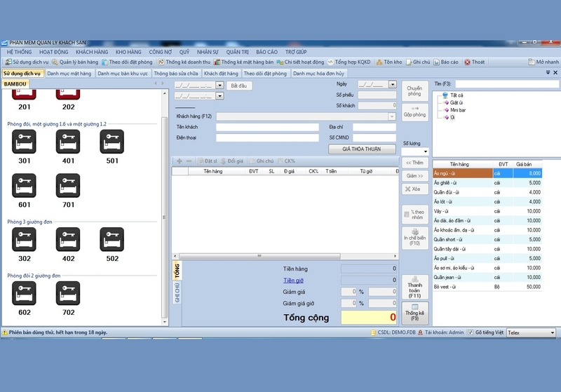Image resolution: width=561 pixels, height=392 pixels.
Task: Switch to Thông báo sửa chữa tab
Action: (x=176, y=74)
